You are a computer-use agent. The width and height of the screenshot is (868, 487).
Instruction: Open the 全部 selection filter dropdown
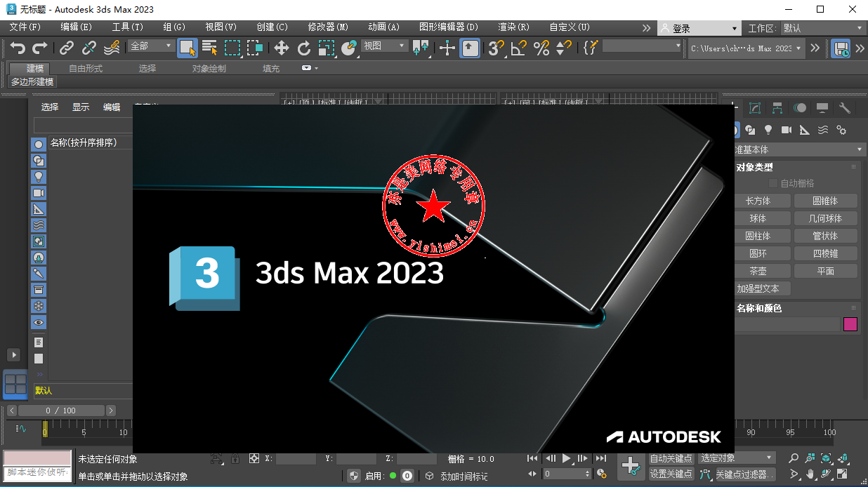151,46
